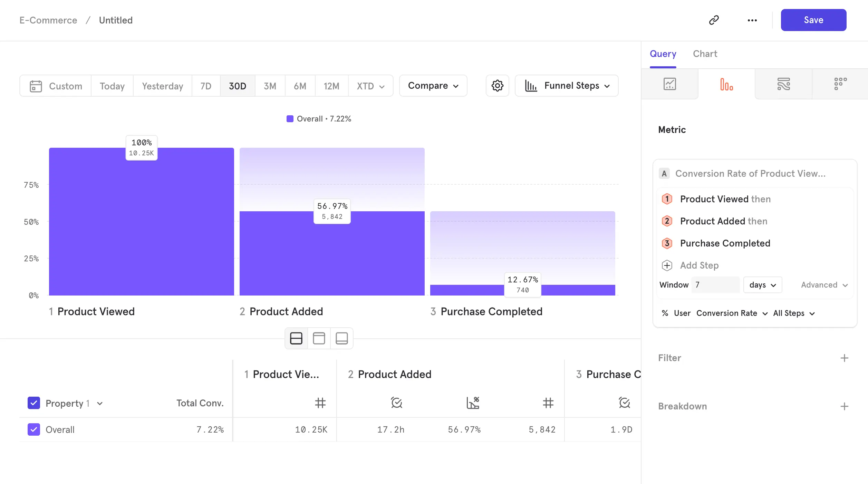The image size is (868, 484).
Task: Copy the shareable link icon
Action: coord(714,20)
